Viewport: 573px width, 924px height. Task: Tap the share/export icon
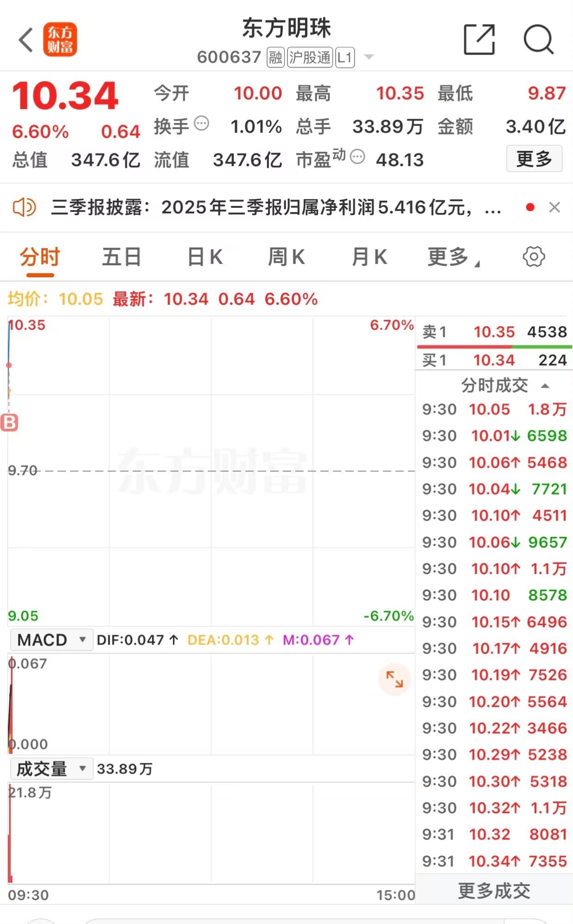[x=479, y=40]
